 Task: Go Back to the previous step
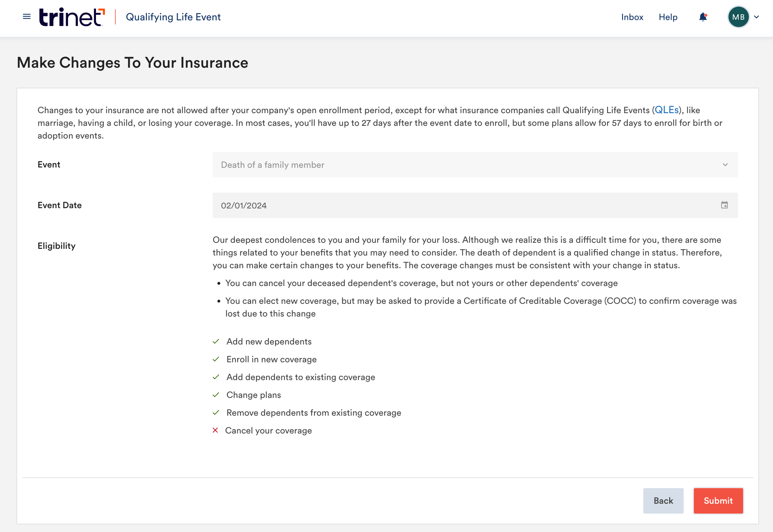(x=663, y=500)
